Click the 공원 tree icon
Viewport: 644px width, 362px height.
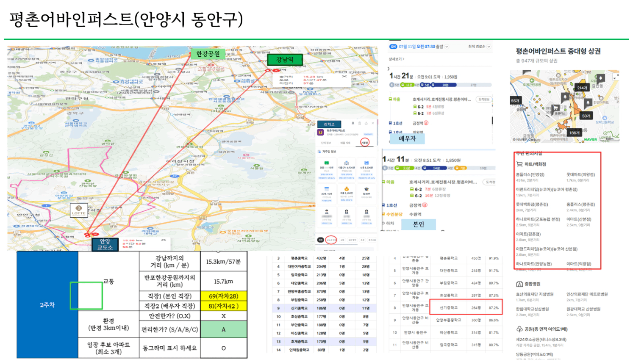(x=519, y=329)
